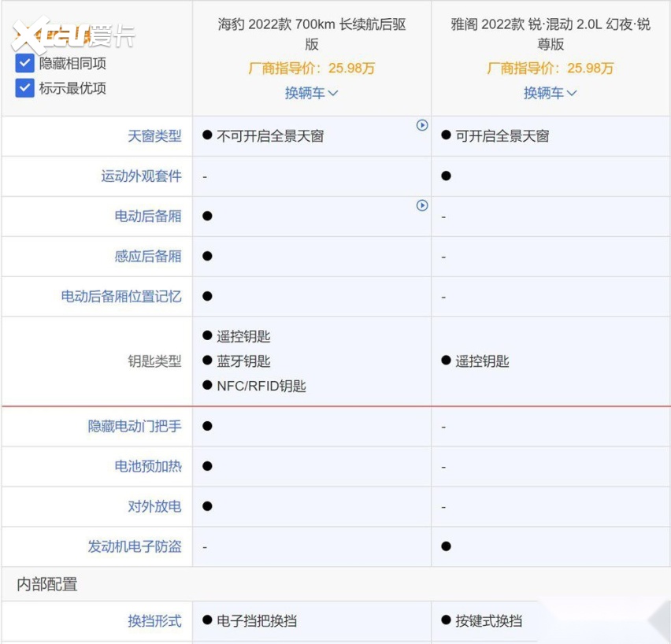Click the 发动机电子防盗 link
Image resolution: width=671 pixels, height=644 pixels.
point(135,546)
